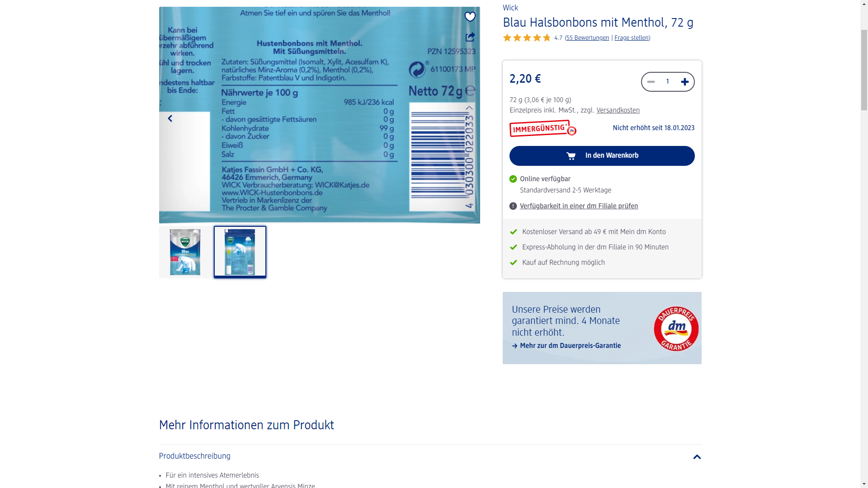
Task: Click the cart icon in Warenkorb button
Action: pyautogui.click(x=571, y=156)
